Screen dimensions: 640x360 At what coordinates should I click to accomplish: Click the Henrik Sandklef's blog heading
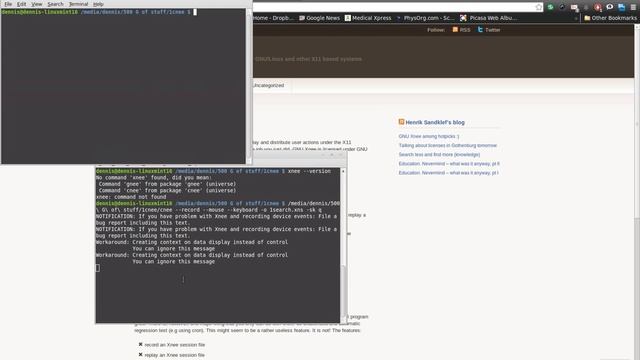pyautogui.click(x=435, y=122)
